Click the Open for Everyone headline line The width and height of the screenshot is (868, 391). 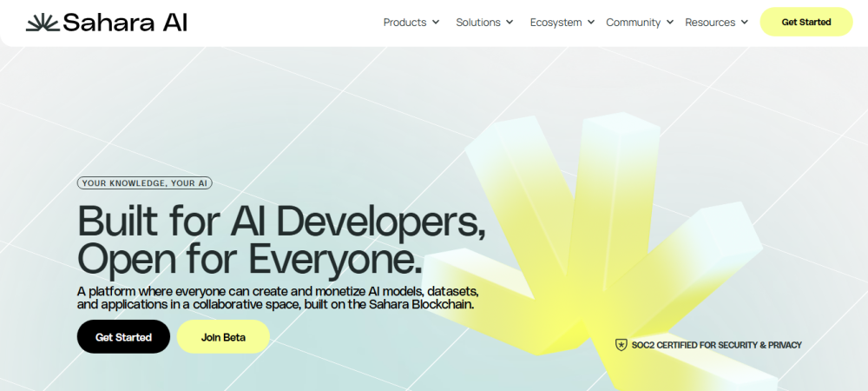(x=250, y=259)
